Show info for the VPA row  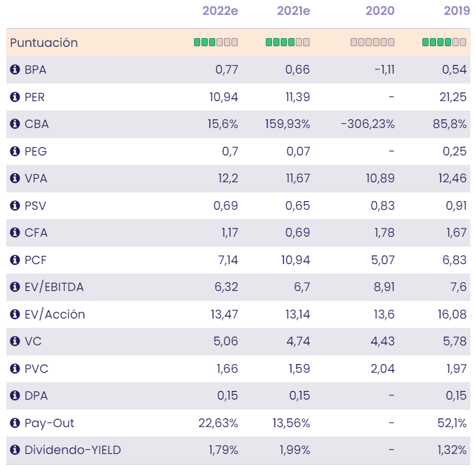pyautogui.click(x=15, y=179)
